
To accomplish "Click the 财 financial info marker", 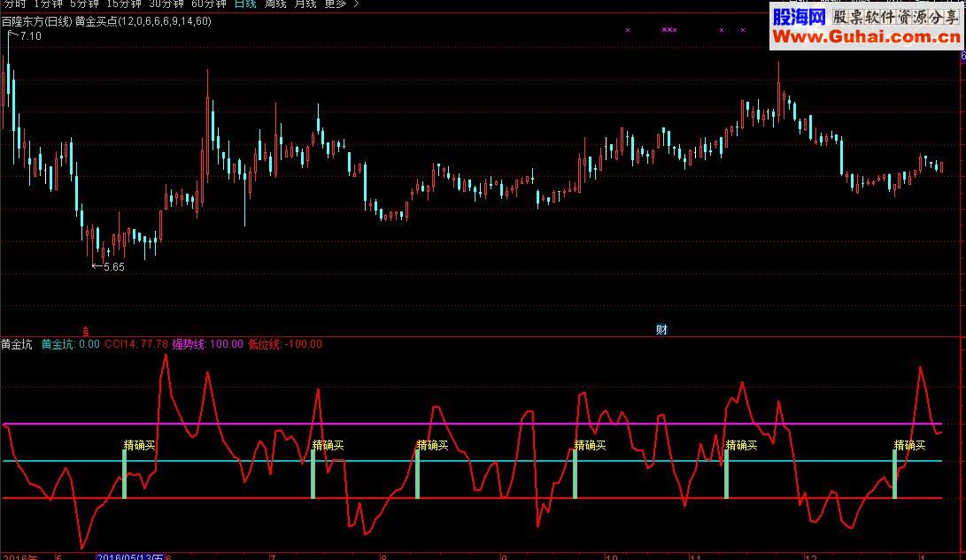I will tap(661, 330).
